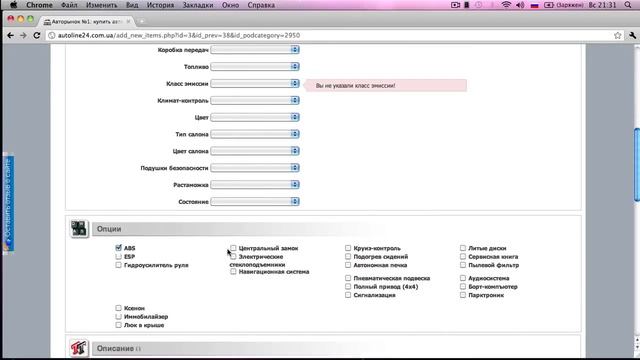640x360 pixels.
Task: Enable Навигационная система checkbox
Action: [233, 271]
